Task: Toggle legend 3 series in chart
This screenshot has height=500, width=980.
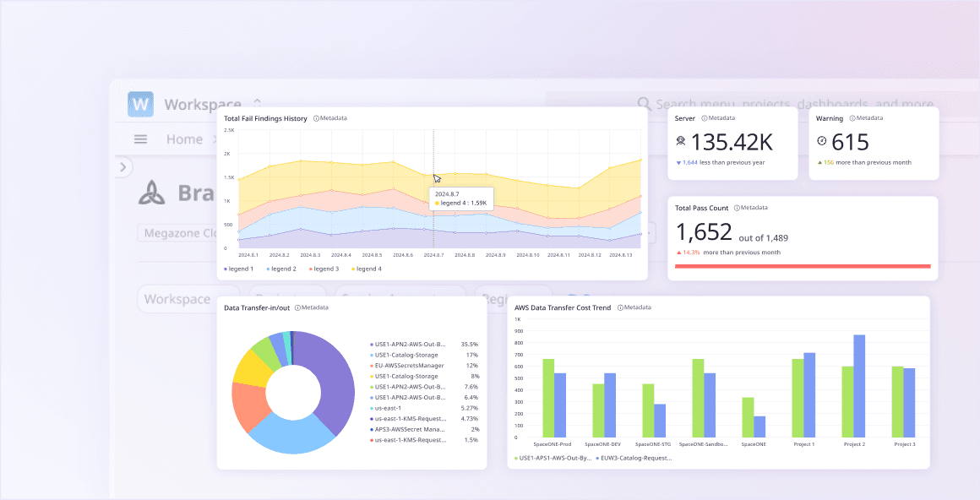Action: pos(324,269)
